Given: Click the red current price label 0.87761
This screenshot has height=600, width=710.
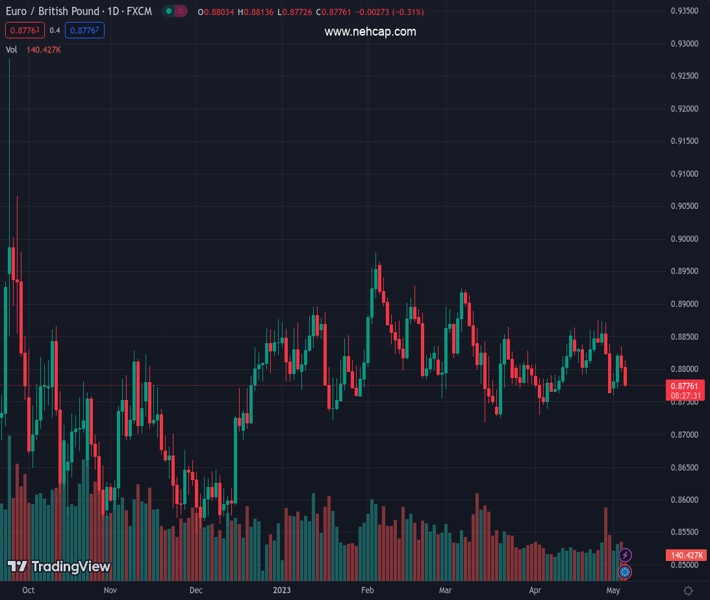Looking at the screenshot, I should (x=686, y=385).
